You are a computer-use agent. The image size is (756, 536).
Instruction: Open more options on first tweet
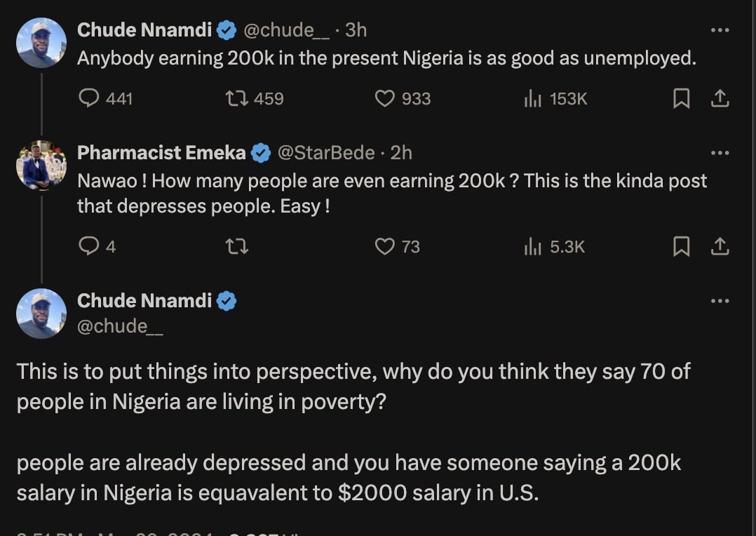[720, 30]
